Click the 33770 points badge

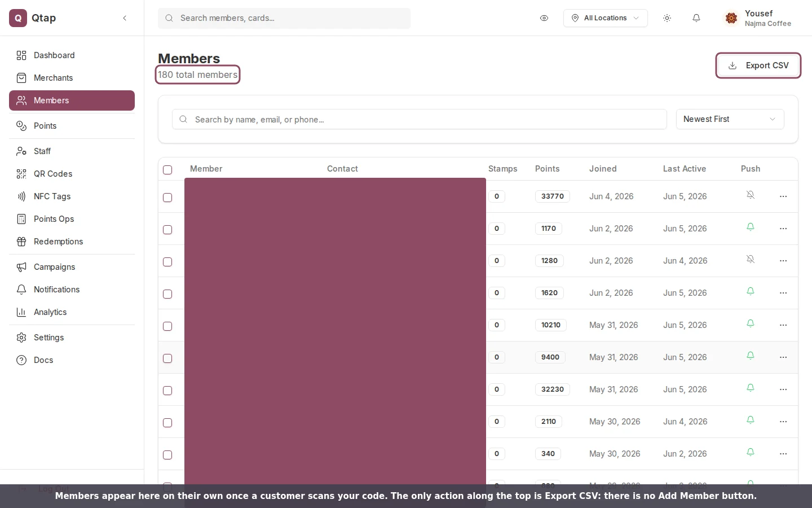click(x=553, y=196)
